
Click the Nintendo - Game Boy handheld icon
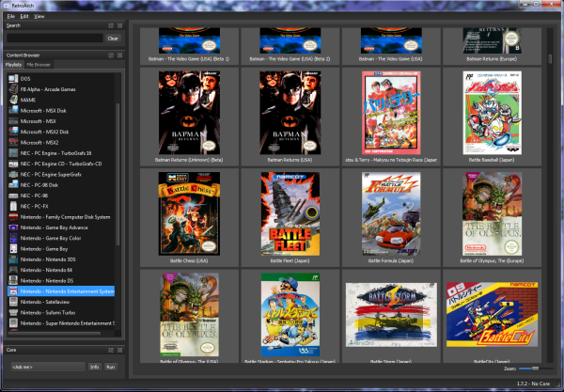tap(13, 248)
